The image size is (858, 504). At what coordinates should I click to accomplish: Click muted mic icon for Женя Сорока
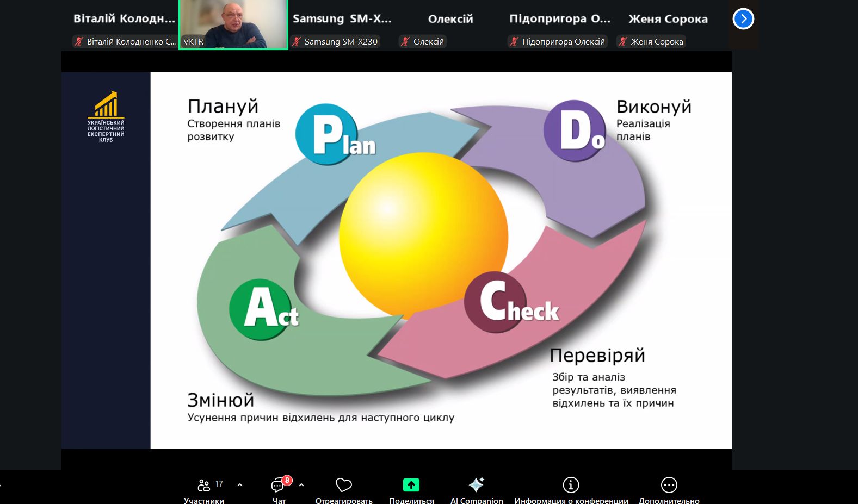click(624, 42)
